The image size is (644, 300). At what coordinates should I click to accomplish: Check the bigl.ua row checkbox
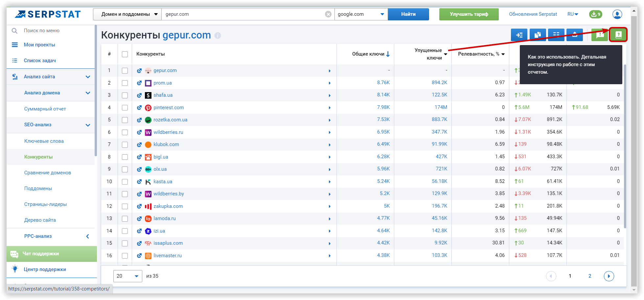[125, 157]
